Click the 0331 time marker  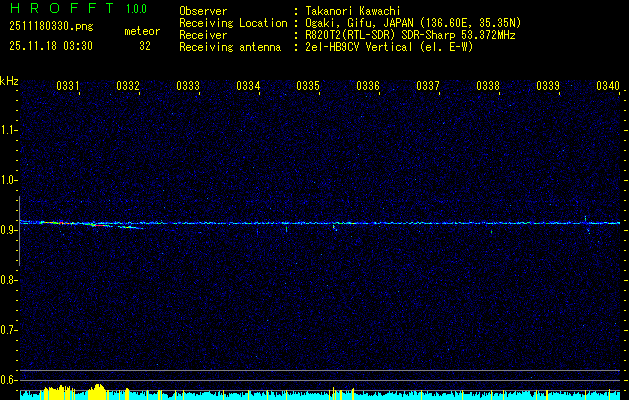click(68, 86)
